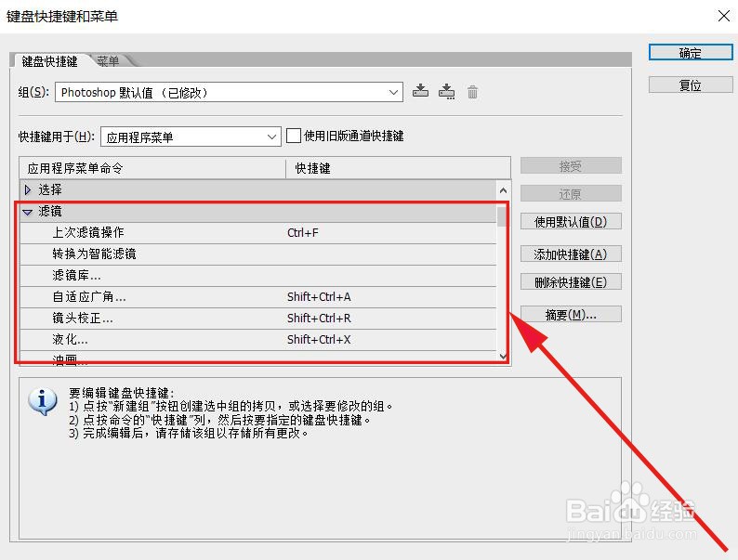
Task: Open the 快捷键用于 dropdown
Action: tap(191, 137)
